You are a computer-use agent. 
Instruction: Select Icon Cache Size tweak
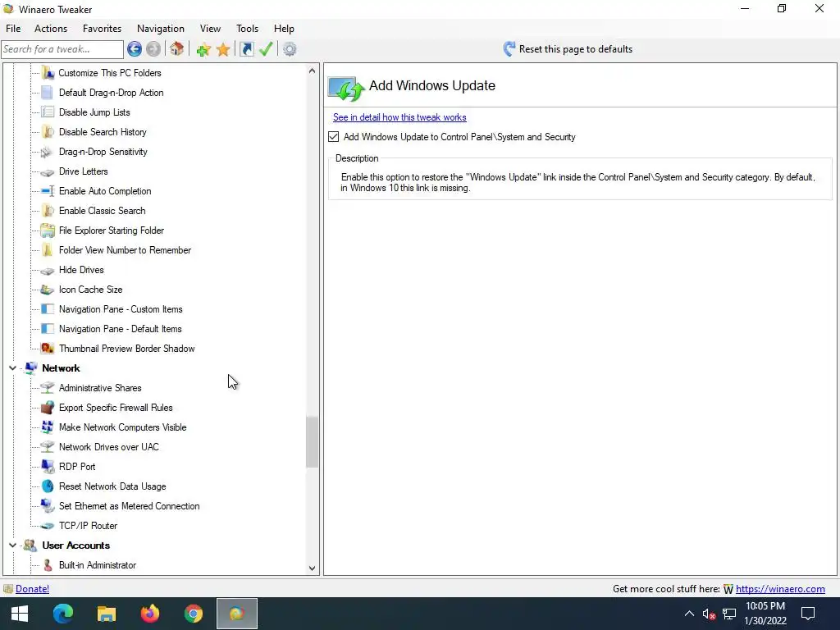tap(90, 290)
